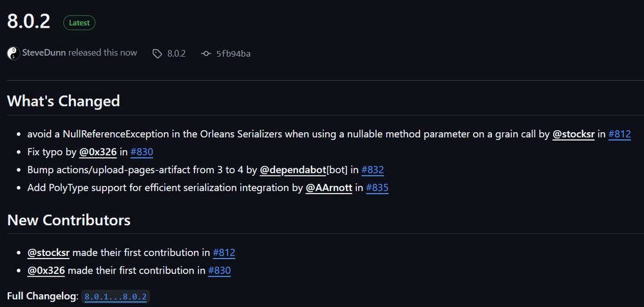This screenshot has width=644, height=307.
Task: Open pull request #830 in What's Changed
Action: (x=142, y=152)
